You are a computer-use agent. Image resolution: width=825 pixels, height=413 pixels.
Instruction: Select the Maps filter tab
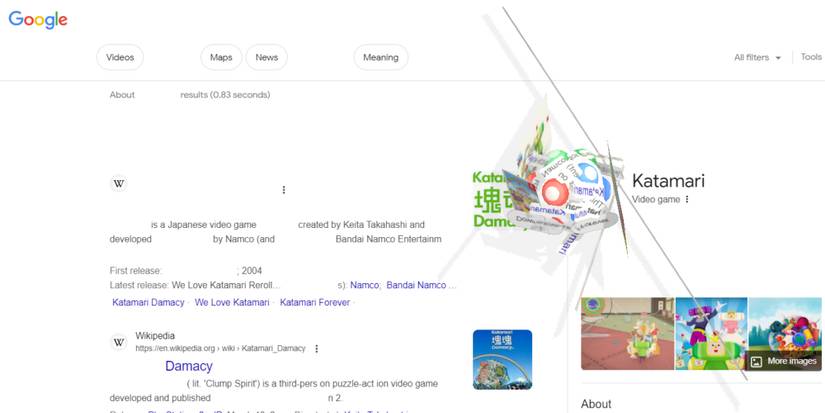pos(221,58)
